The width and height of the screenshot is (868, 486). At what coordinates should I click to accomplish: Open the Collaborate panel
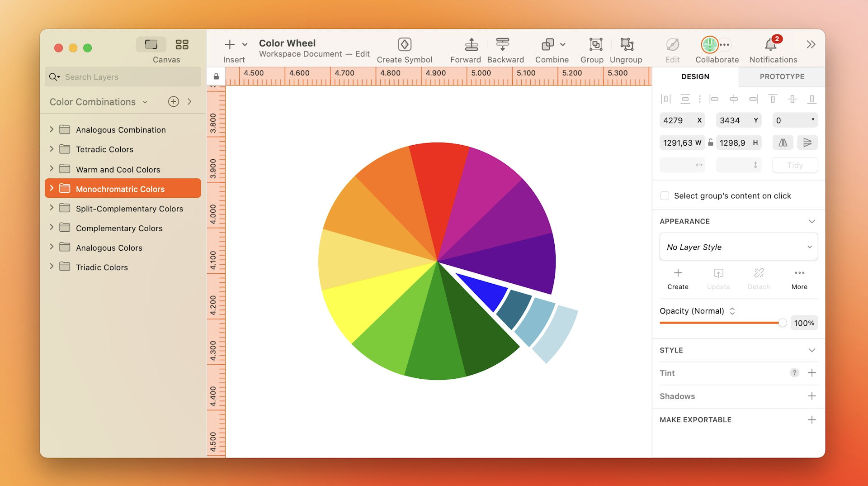tap(710, 45)
